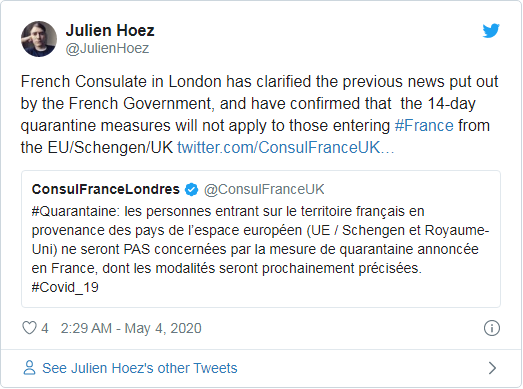Click the verified badge next to ConsulFranceLondres
The height and width of the screenshot is (389, 523).
point(191,189)
